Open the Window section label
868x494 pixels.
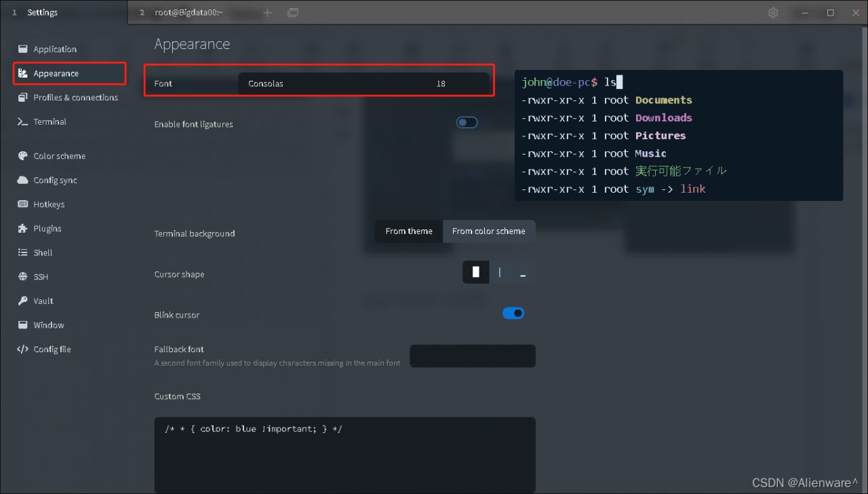pos(49,325)
